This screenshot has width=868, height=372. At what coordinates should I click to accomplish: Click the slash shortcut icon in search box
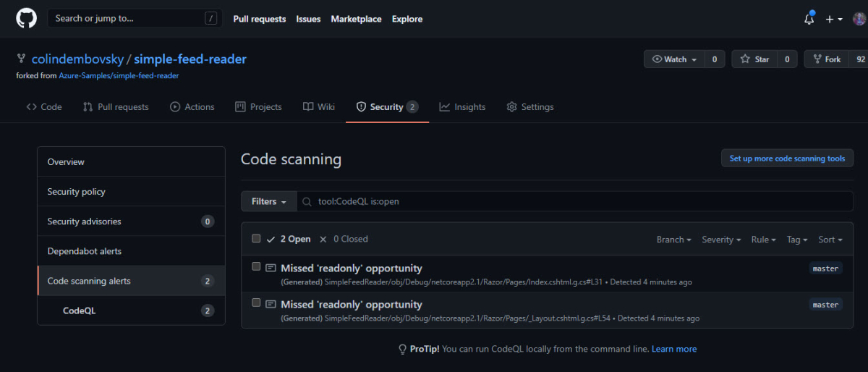[x=210, y=19]
